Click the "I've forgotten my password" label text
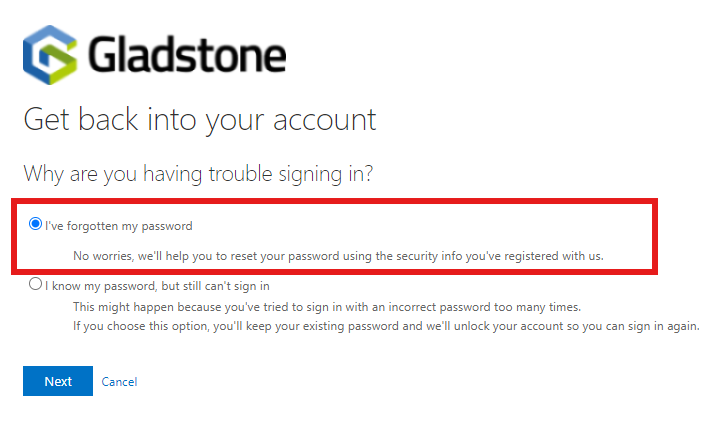Image resolution: width=718 pixels, height=432 pixels. pyautogui.click(x=119, y=226)
